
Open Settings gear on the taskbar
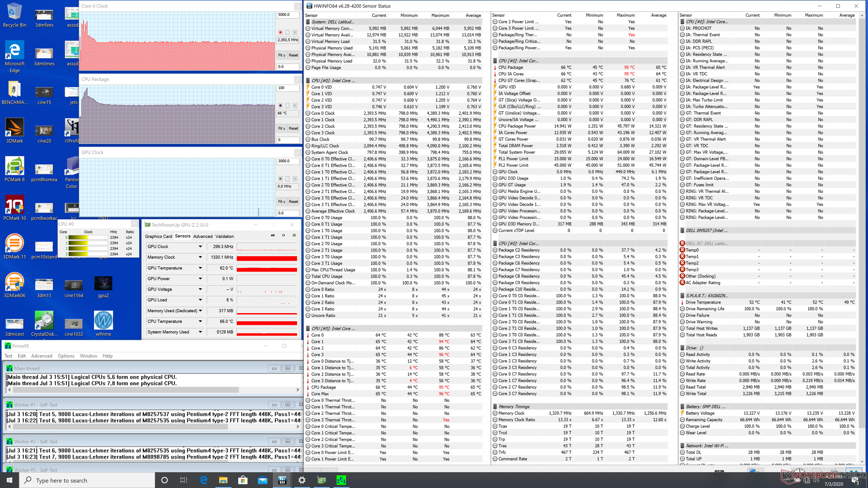[x=302, y=480]
